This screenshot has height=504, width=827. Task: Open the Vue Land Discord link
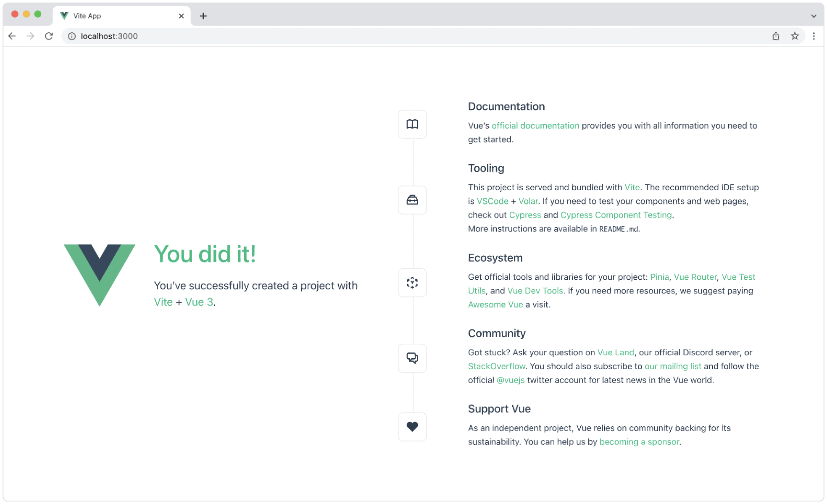(616, 352)
